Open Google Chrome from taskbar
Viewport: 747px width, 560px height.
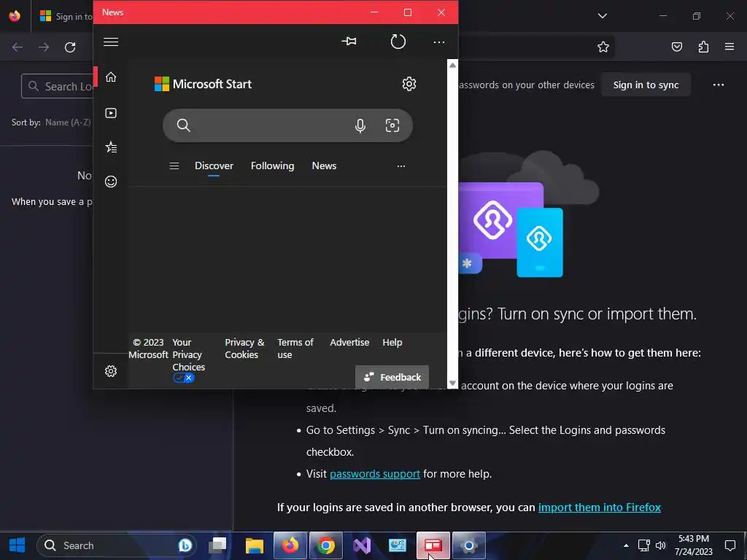326,545
